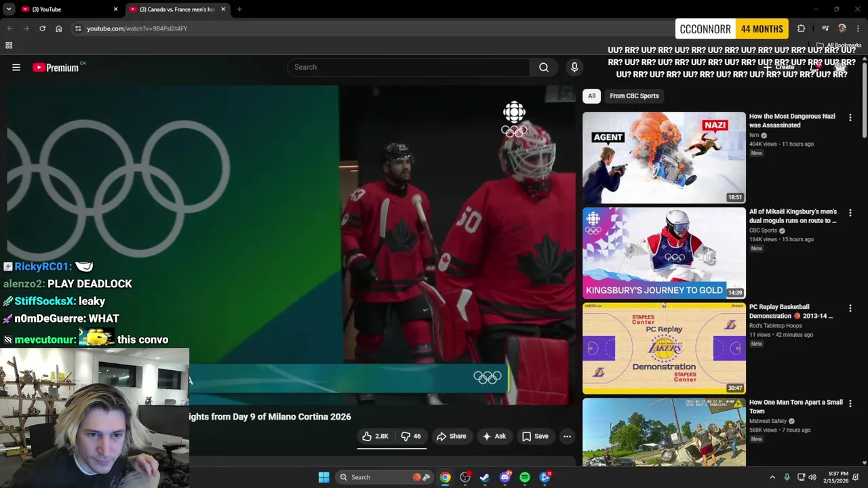Open Most Dangerous Nazi video thumbnail

664,157
